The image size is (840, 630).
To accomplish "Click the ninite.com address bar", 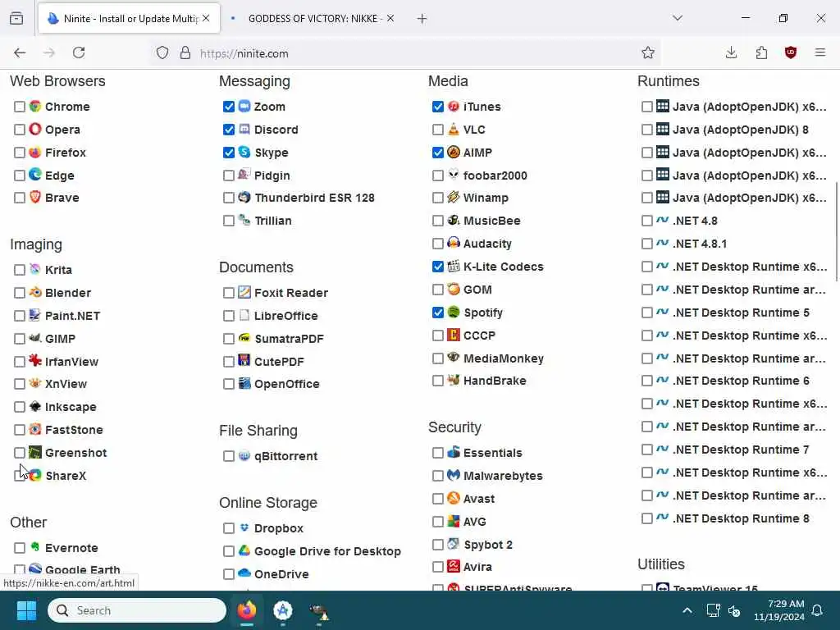I will [x=405, y=53].
